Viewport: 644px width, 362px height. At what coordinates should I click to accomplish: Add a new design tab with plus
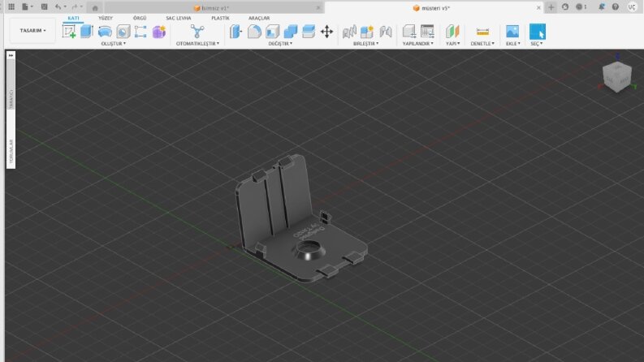tap(551, 8)
